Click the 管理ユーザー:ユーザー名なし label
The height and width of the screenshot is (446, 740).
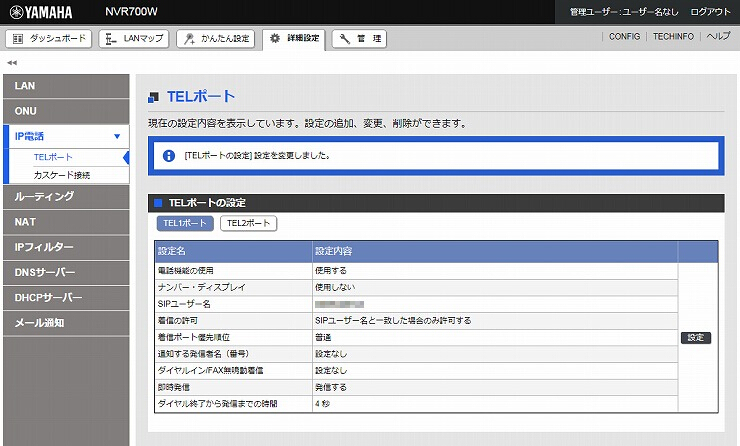coord(624,12)
